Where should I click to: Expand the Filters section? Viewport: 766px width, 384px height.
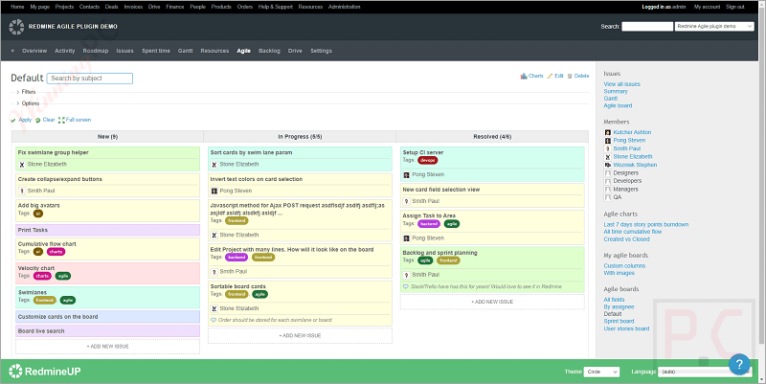[x=26, y=92]
